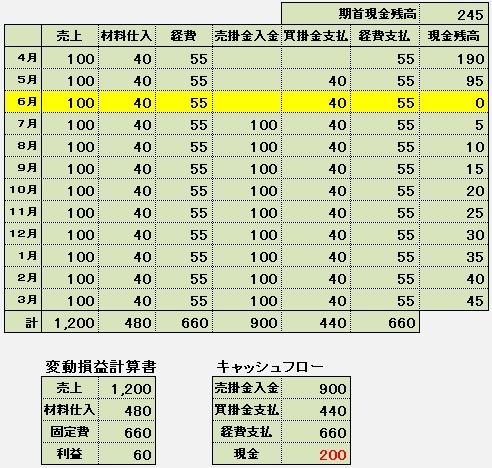Select the 経費支払 column header
This screenshot has width=492, height=468.
pos(385,36)
